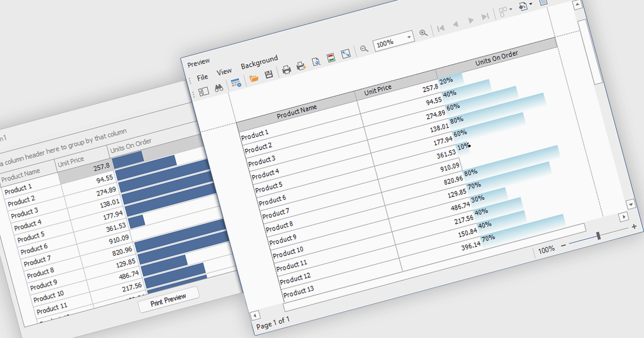Expand the multiple pages layout dropdown
This screenshot has height=338, width=644.
tap(512, 9)
